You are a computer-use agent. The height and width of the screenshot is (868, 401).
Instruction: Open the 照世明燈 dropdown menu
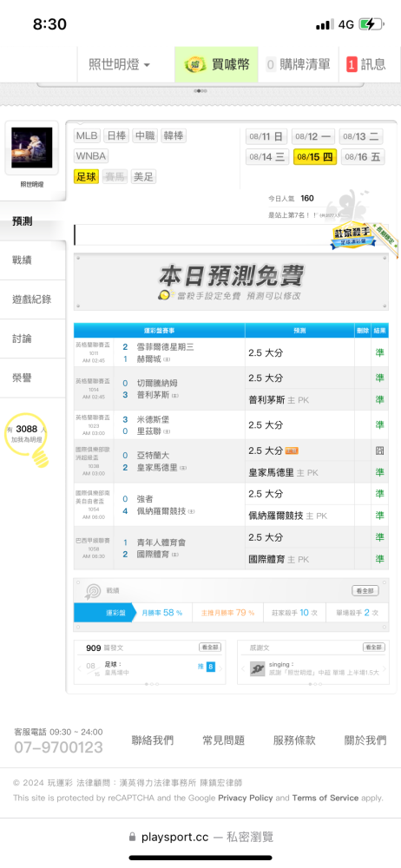click(x=120, y=65)
